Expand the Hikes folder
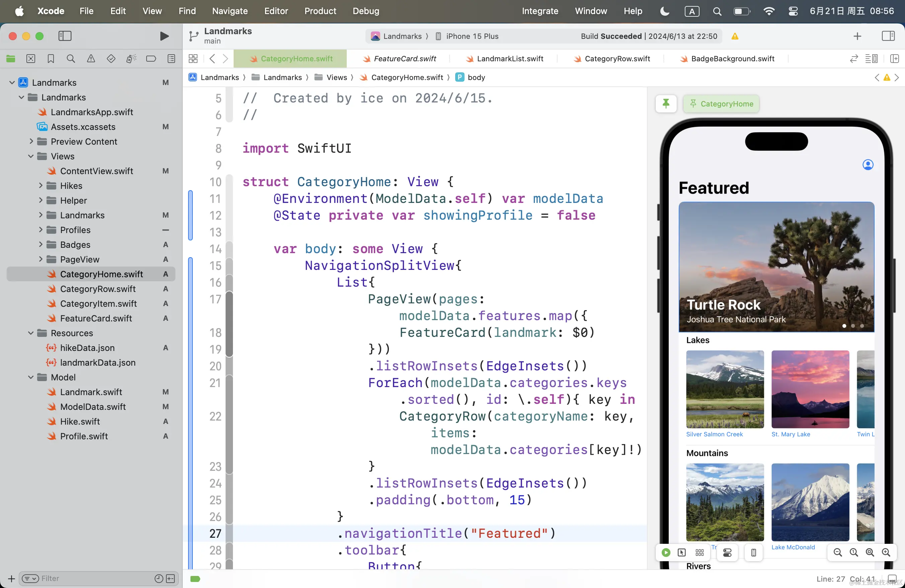The width and height of the screenshot is (905, 588). [x=41, y=186]
